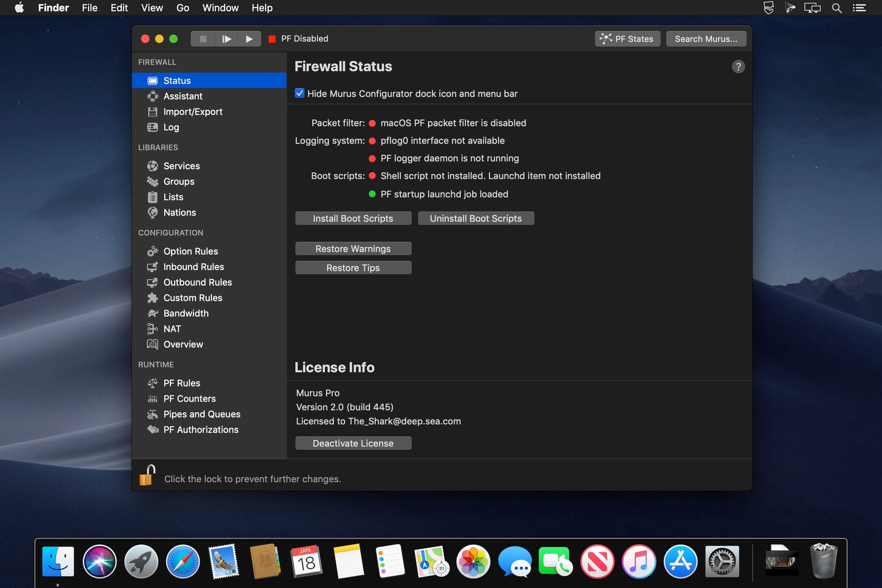Open the Edit menu
This screenshot has width=882, height=588.
click(x=119, y=8)
